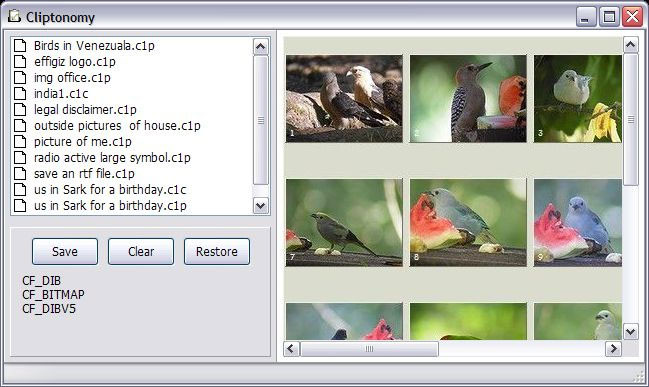Maximize the Cliptonomy window
The image size is (649, 387).
(x=609, y=17)
